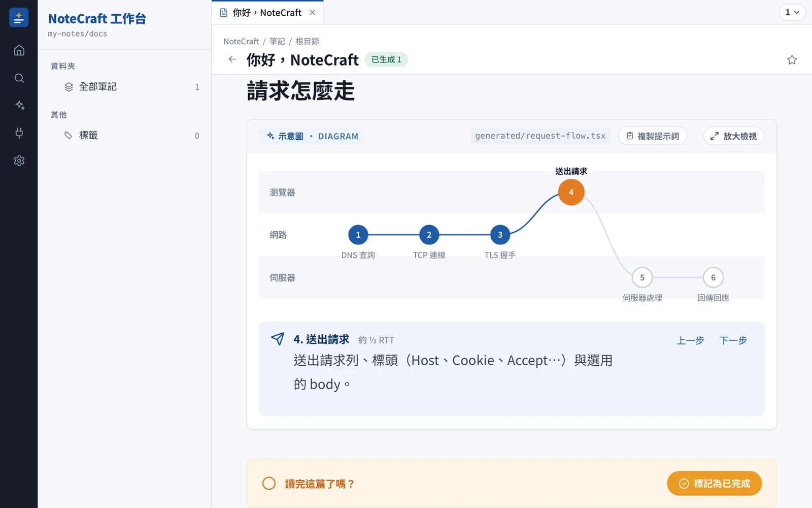The height and width of the screenshot is (508, 812).
Task: Click the 複製提示詞 button
Action: point(652,136)
